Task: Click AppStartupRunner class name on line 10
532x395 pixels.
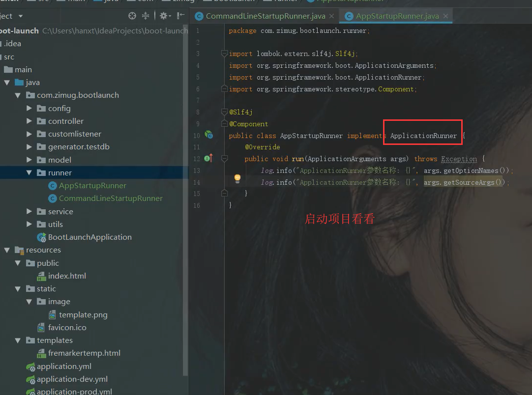Action: (311, 136)
